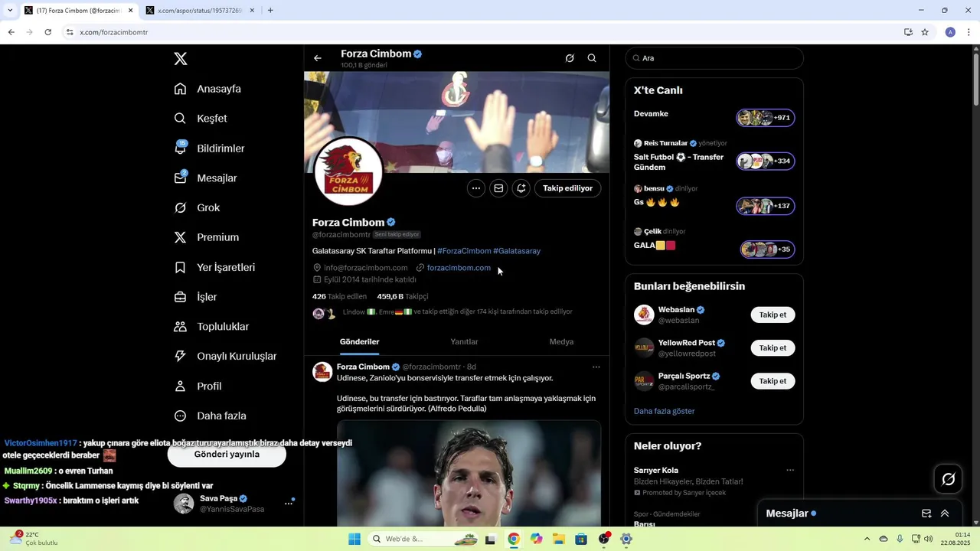The width and height of the screenshot is (980, 551).
Task: Open forzacimbom.com link
Action: pos(459,268)
